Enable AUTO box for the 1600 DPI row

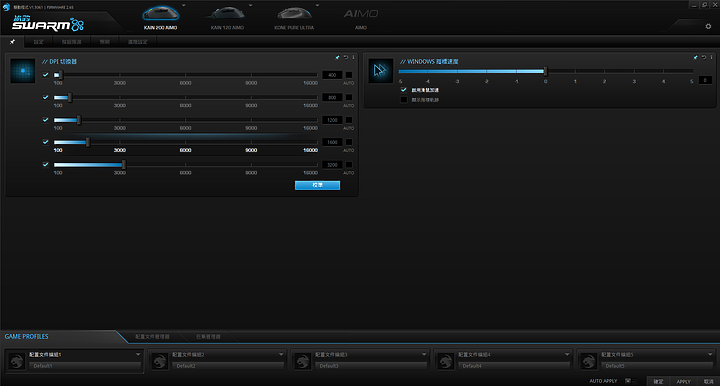(349, 142)
